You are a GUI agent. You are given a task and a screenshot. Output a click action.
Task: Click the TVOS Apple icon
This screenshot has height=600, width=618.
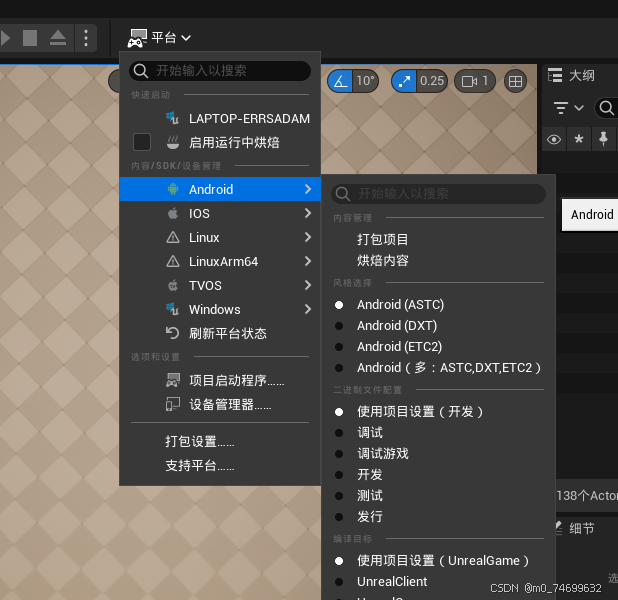173,285
